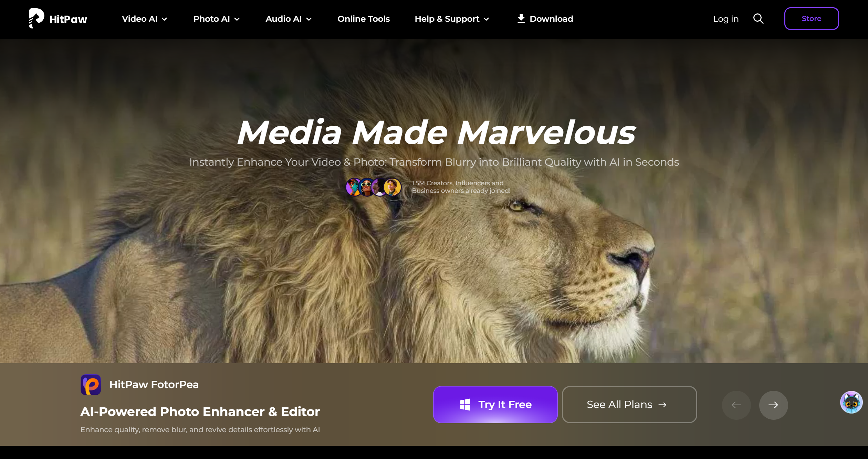Expand the Audio AI dropdown menu
The image size is (868, 459).
pos(288,19)
